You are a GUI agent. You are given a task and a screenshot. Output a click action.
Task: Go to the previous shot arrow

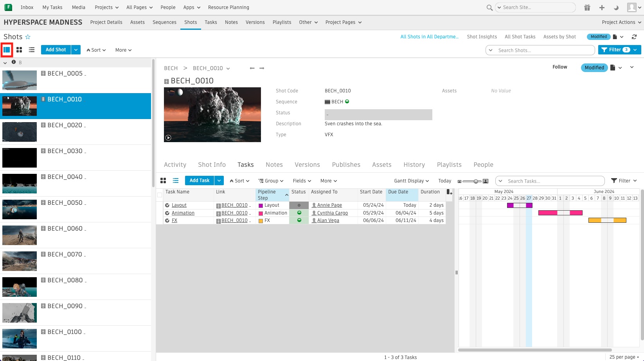pos(252,68)
